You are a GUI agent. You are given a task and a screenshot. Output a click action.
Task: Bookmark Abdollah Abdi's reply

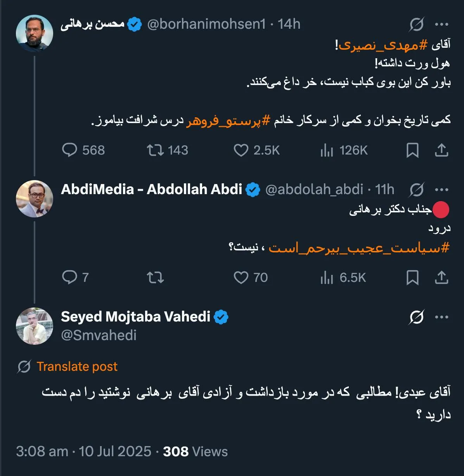(x=412, y=278)
